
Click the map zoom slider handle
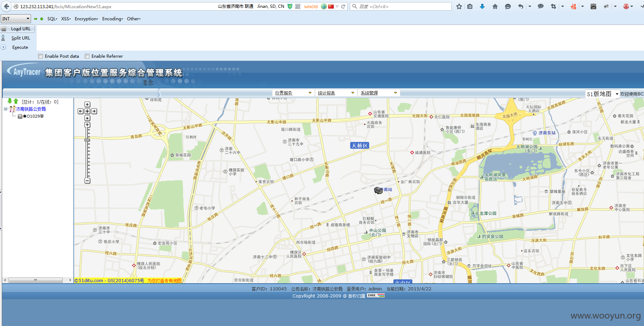click(87, 140)
